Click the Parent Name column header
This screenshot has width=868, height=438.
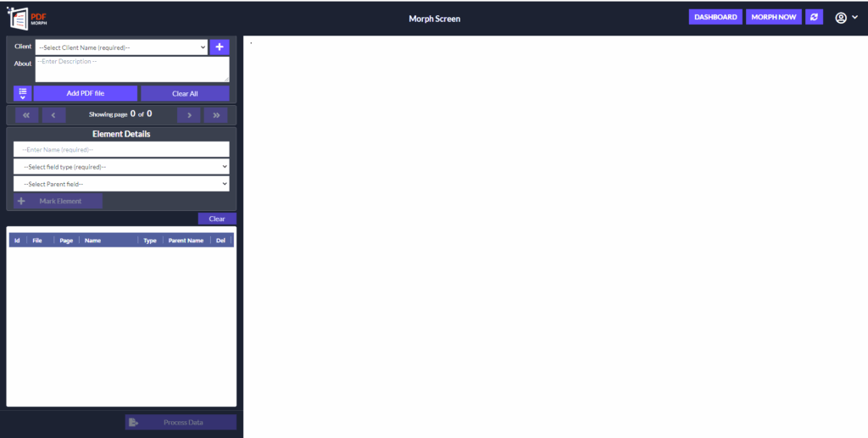[x=186, y=241]
